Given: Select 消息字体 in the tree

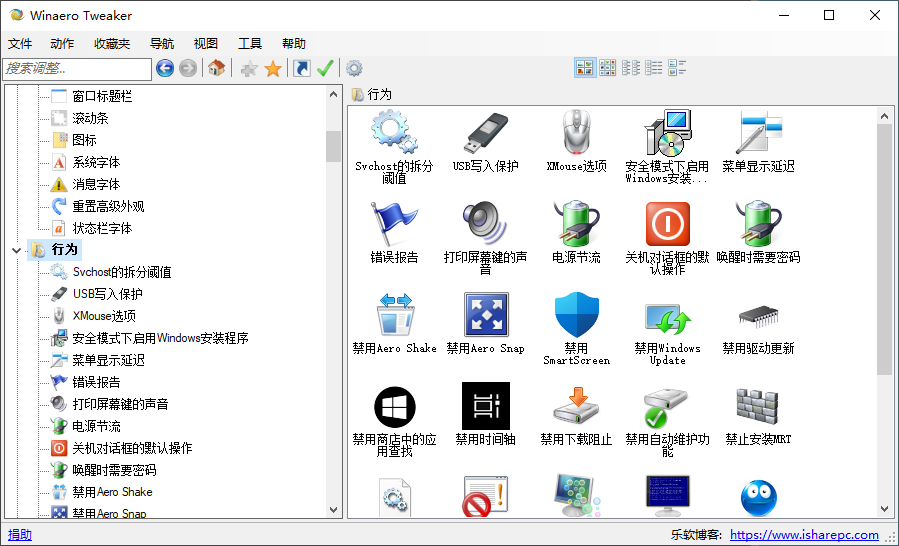Looking at the screenshot, I should [x=96, y=184].
